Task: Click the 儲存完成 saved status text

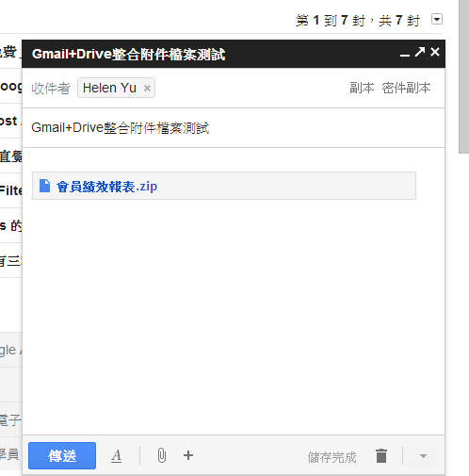Action: coord(332,457)
